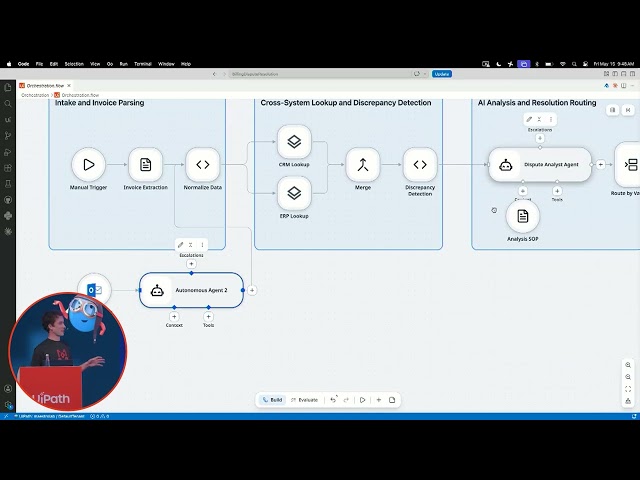Open Wi-Fi status in menu bar
This screenshot has height=480, width=640.
[563, 64]
